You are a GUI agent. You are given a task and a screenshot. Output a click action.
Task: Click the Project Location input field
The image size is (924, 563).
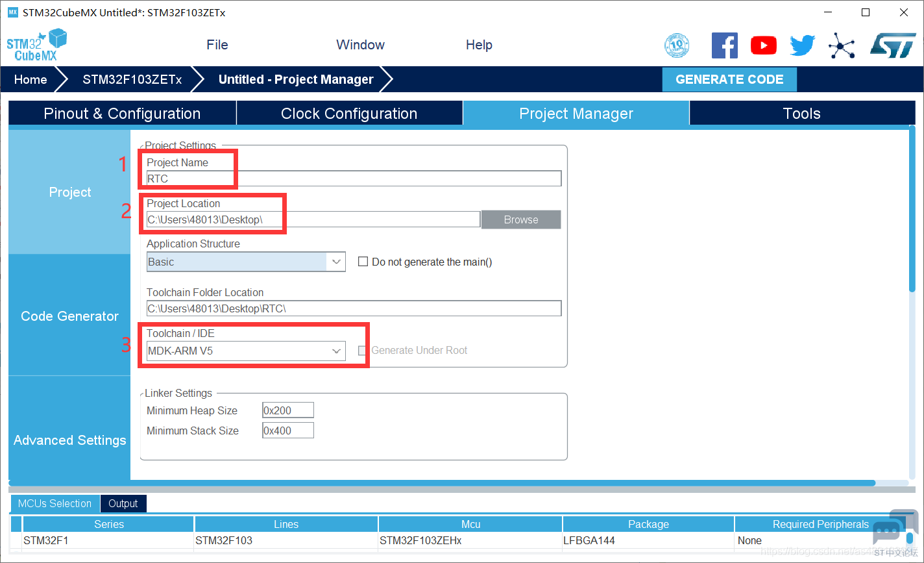tap(313, 219)
